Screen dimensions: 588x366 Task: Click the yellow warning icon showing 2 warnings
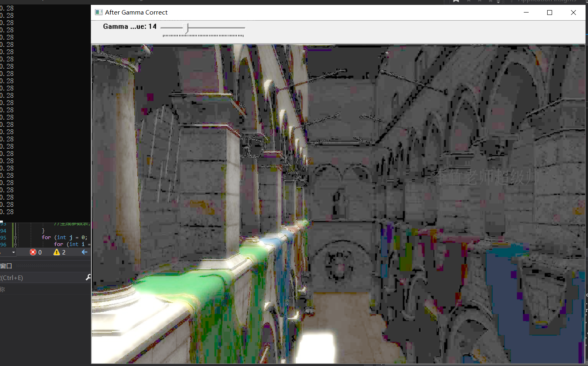(57, 252)
